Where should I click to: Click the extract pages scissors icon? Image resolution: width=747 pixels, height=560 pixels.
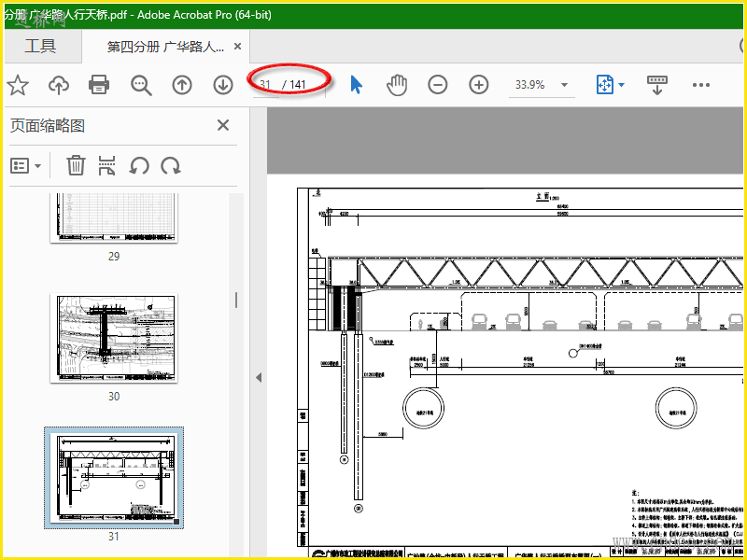[106, 166]
